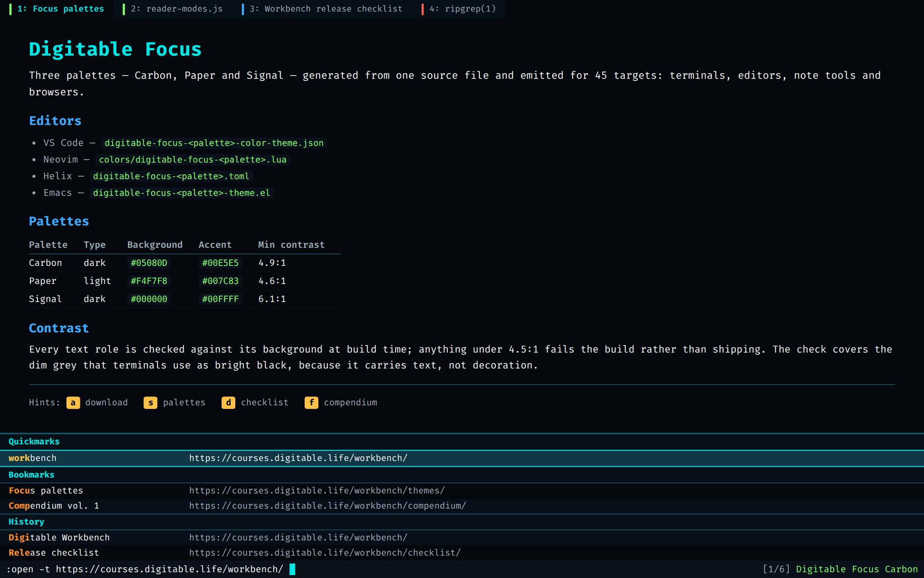The width and height of the screenshot is (924, 578).
Task: Pick the Focus palettes bookmark entry
Action: (462, 491)
